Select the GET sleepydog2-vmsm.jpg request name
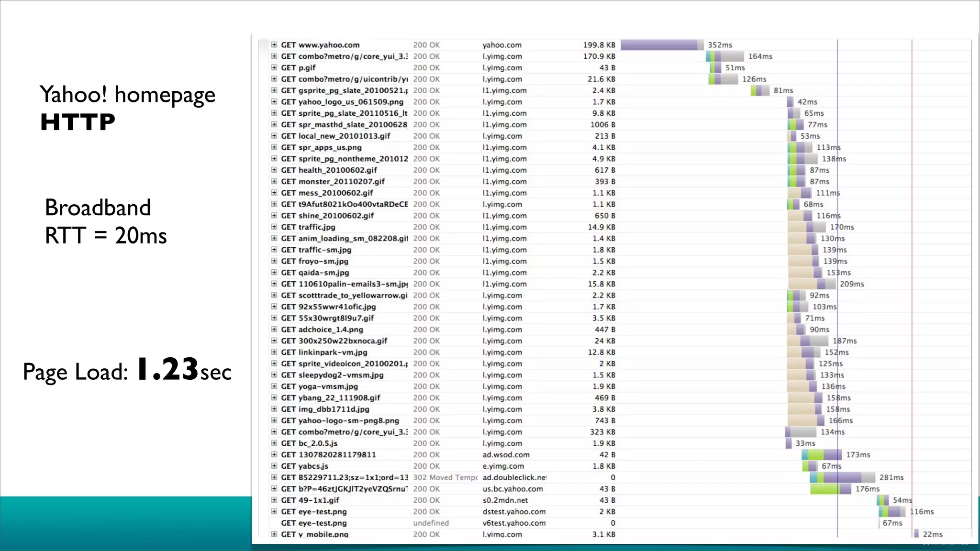This screenshot has width=980, height=551. (x=332, y=375)
